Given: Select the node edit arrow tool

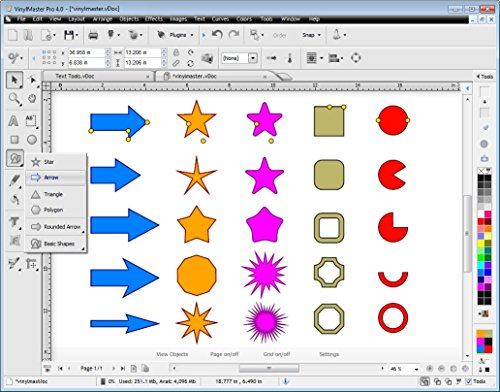Looking at the screenshot, I should [33, 80].
